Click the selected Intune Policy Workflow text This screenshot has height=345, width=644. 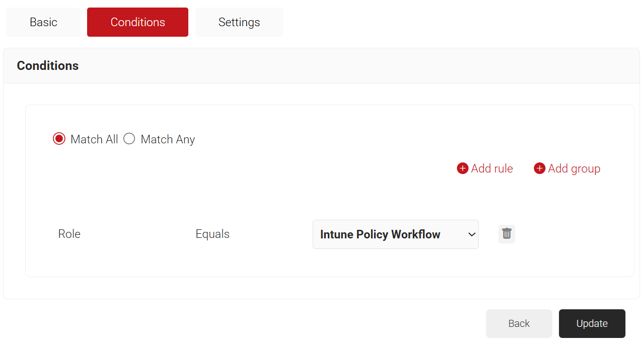(380, 234)
